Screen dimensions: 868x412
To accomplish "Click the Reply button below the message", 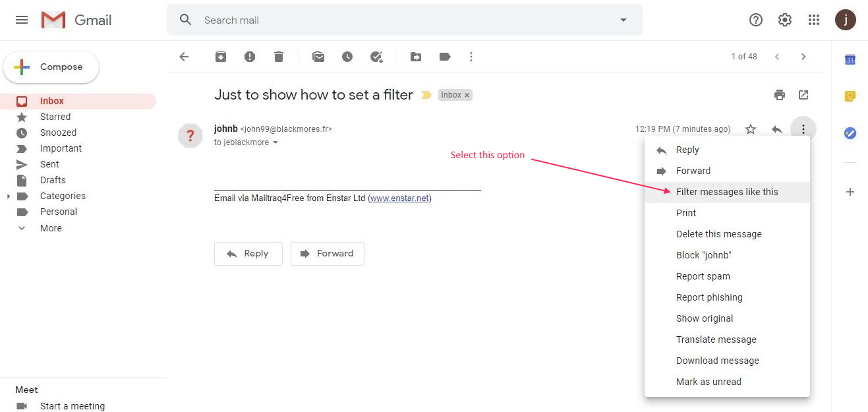I will coord(248,254).
